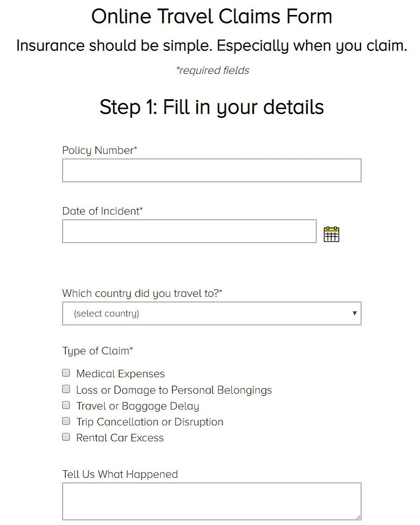
Task: Focus the Policy Number input field
Action: [x=212, y=171]
